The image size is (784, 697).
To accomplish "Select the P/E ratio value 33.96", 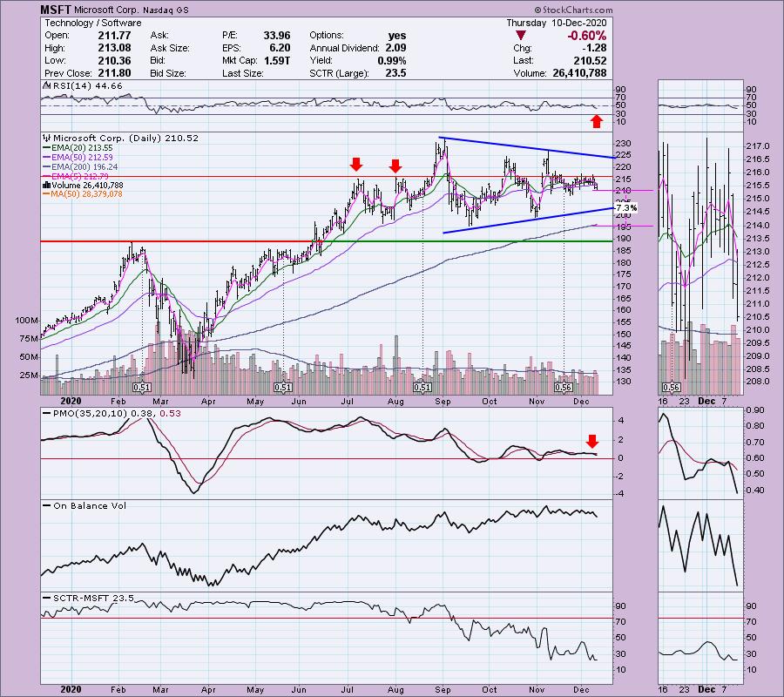I will tap(277, 36).
